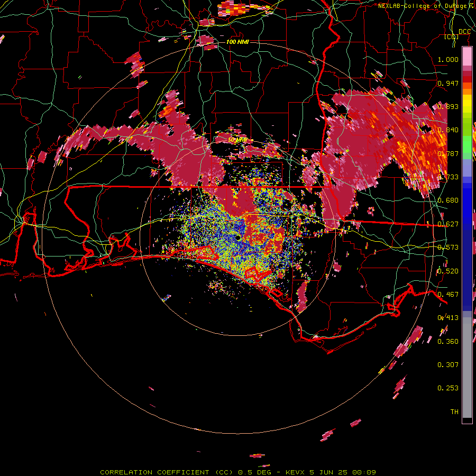Select the 0.627 scale value
Viewport: 476px width, 476px height.
[x=448, y=224]
